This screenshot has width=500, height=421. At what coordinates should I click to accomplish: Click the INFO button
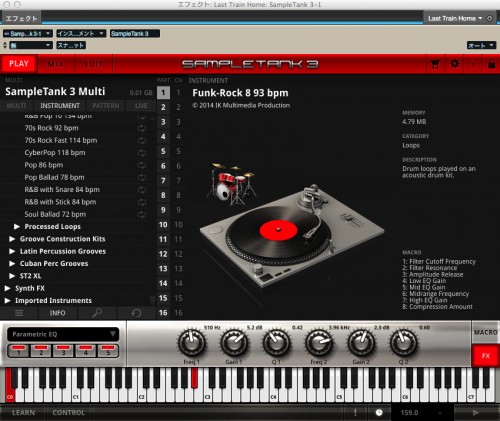58,313
